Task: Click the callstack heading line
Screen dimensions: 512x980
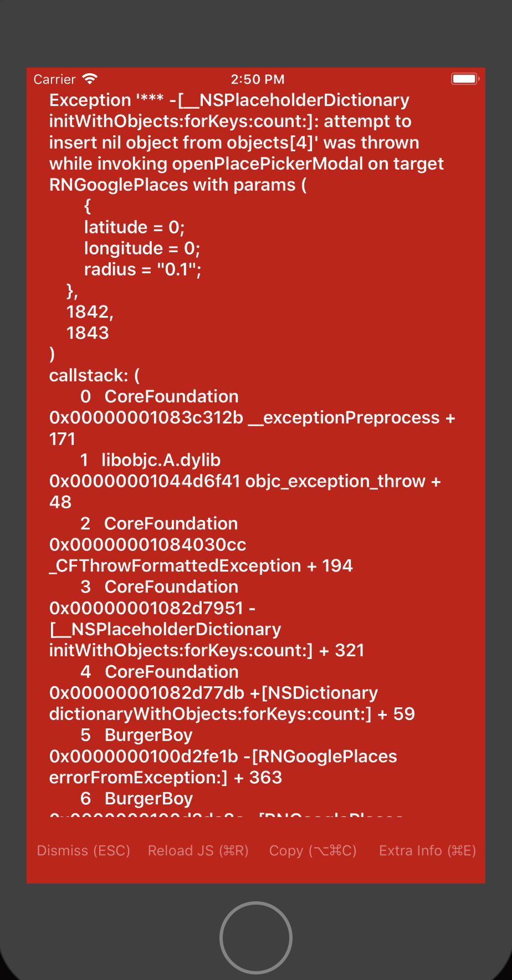Action: 94,375
